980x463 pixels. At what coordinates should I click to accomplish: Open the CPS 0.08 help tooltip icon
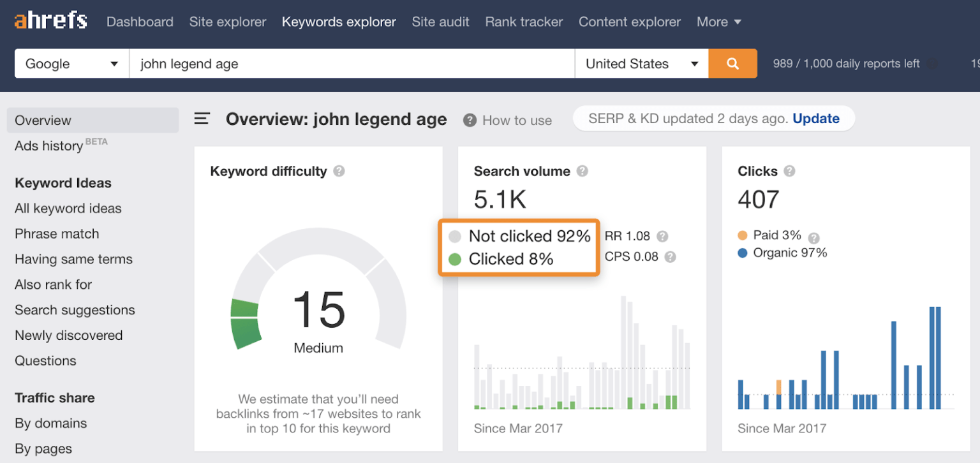coord(670,257)
